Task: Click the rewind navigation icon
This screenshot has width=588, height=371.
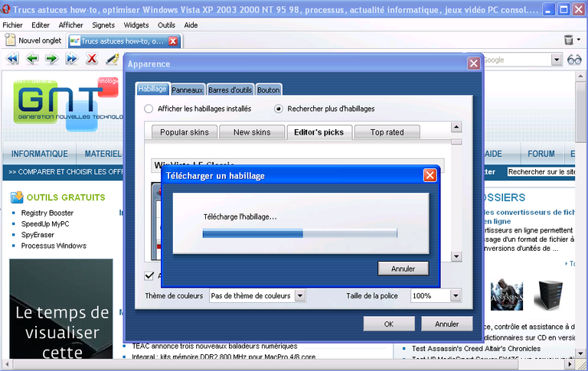Action: [12, 59]
